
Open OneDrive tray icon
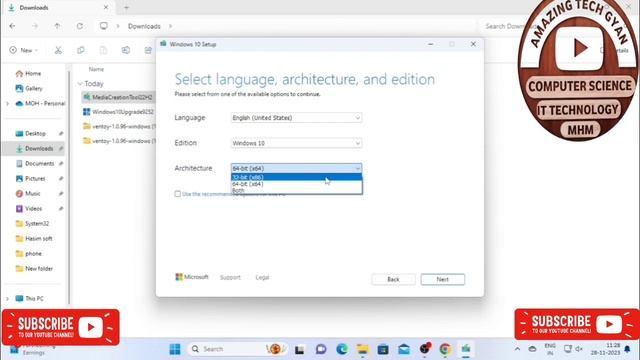(532, 349)
